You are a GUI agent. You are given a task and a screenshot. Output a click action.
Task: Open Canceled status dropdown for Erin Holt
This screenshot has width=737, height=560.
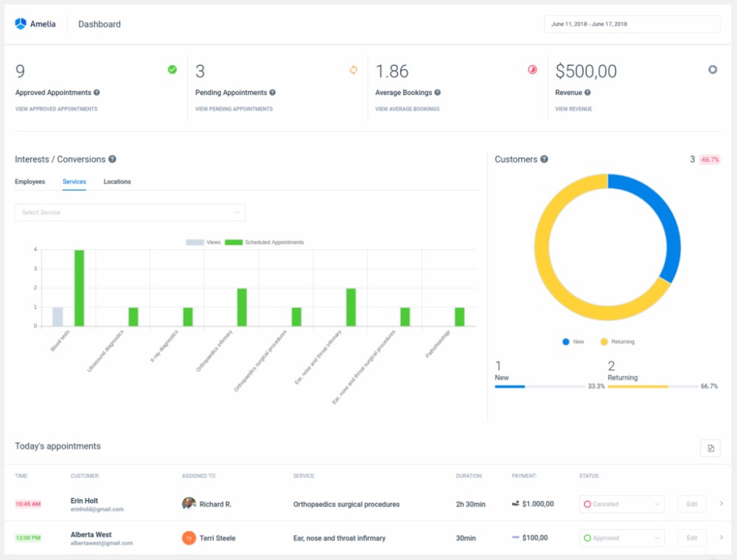click(x=622, y=504)
